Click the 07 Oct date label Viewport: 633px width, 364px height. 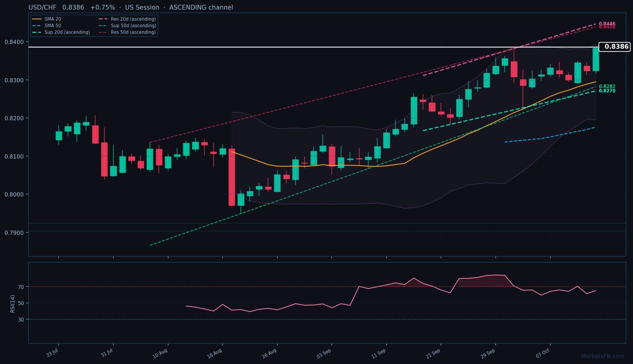tap(543, 352)
